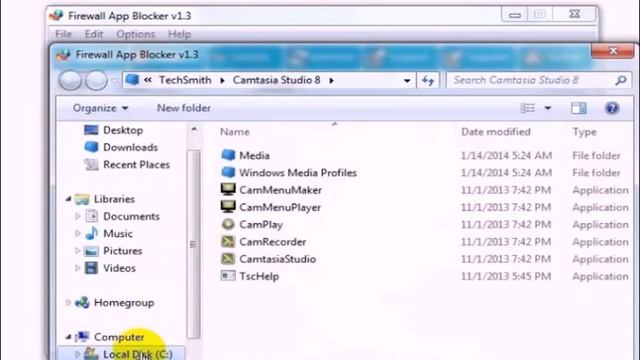Click the Libraries icon in the sidebar

pos(82,199)
